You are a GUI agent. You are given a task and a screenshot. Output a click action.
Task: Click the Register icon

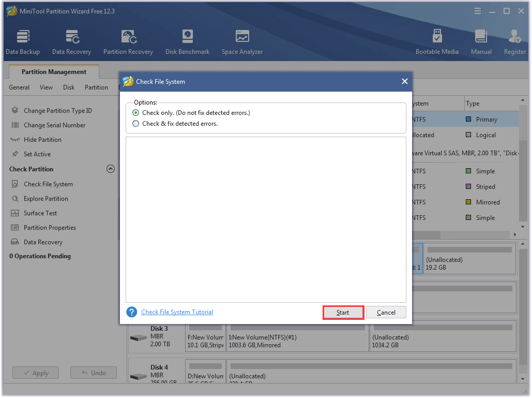click(x=515, y=37)
